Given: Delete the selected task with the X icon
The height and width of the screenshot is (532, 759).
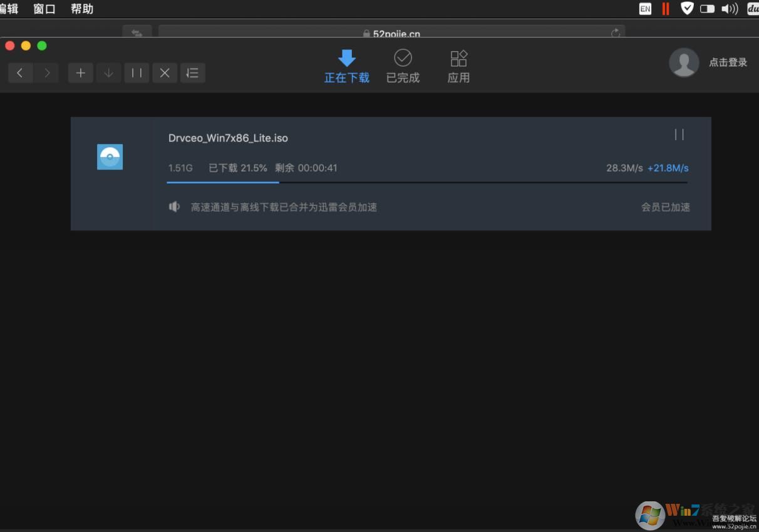Looking at the screenshot, I should point(165,73).
